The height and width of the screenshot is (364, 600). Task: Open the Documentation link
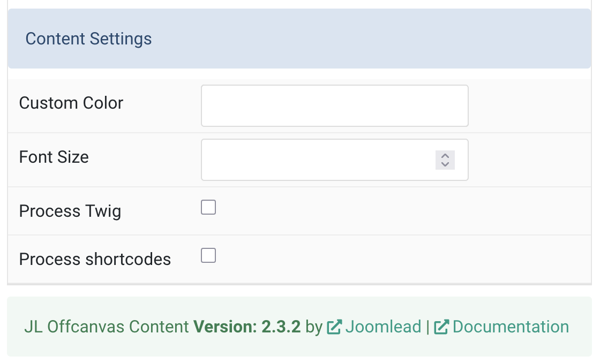click(511, 327)
